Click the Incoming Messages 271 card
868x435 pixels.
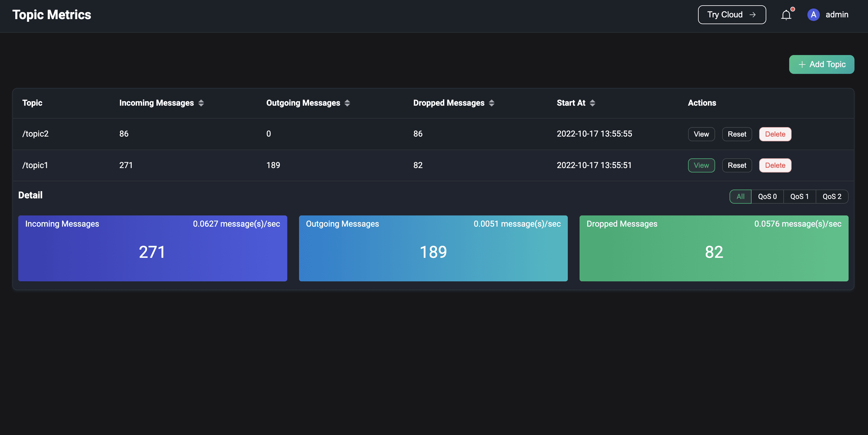[x=152, y=248]
